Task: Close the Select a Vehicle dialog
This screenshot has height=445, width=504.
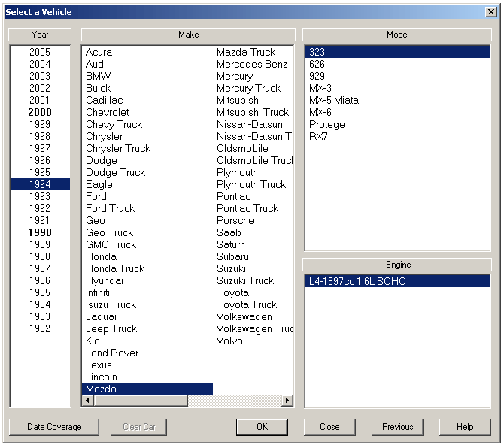Action: 490,12
